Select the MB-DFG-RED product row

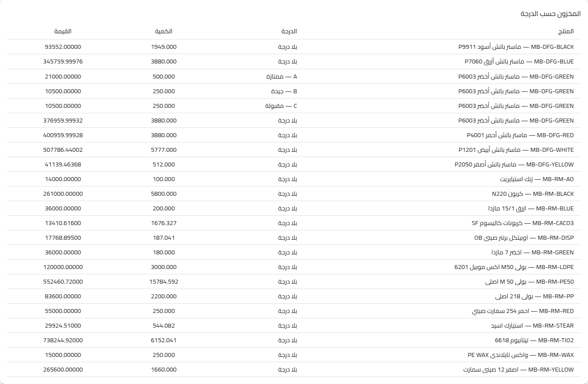[294, 135]
